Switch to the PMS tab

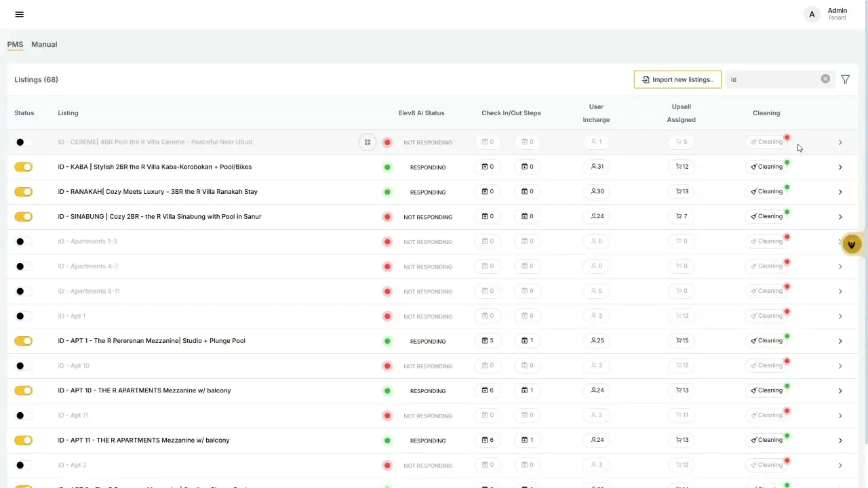(x=15, y=44)
